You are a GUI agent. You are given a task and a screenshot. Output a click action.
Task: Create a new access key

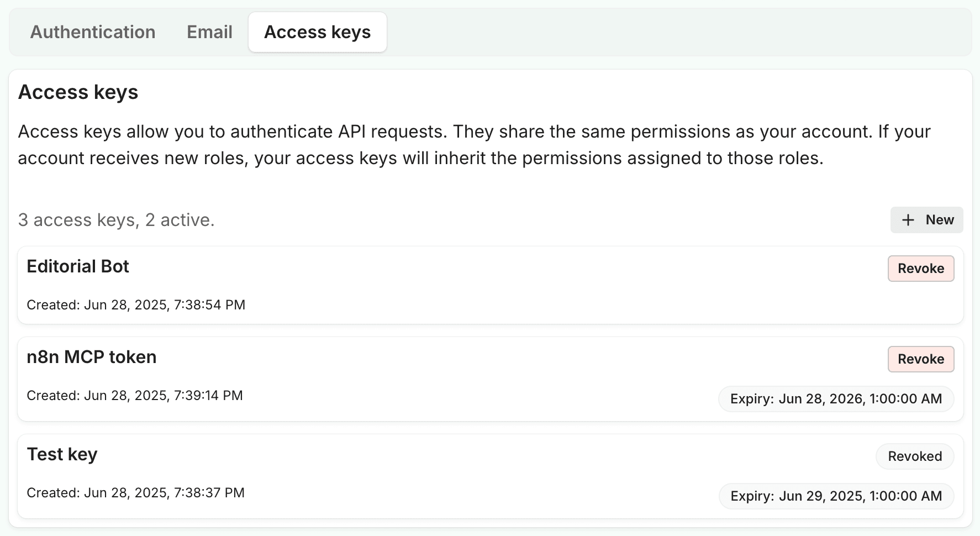926,220
